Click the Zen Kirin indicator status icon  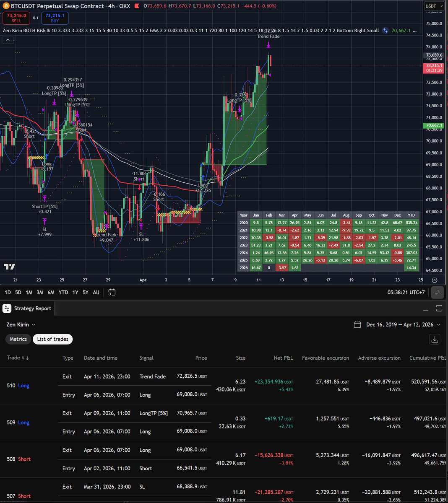pos(385,30)
